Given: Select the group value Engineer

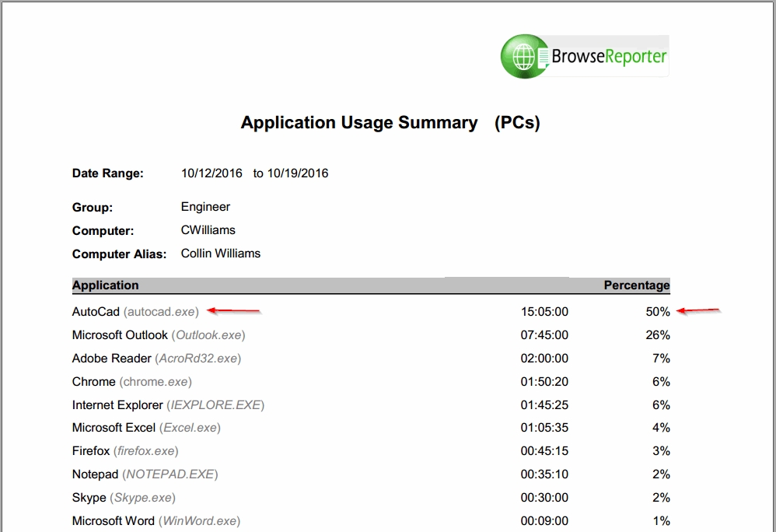Looking at the screenshot, I should pos(205,207).
